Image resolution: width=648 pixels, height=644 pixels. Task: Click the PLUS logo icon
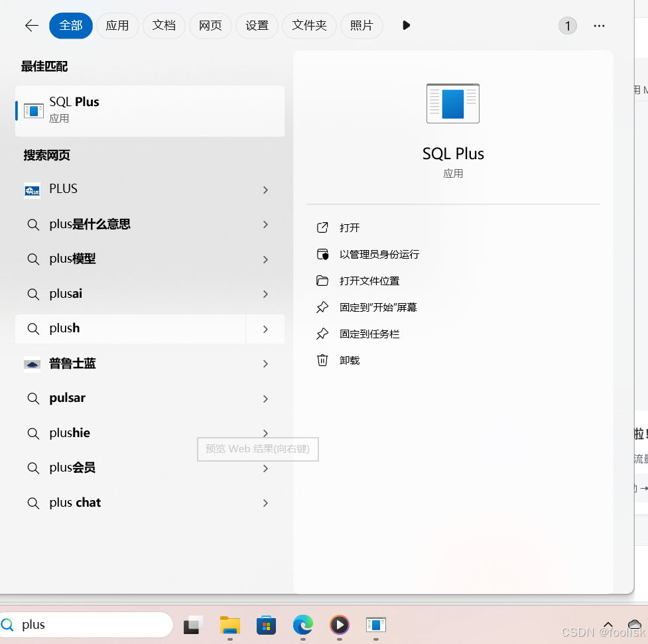pyautogui.click(x=32, y=190)
